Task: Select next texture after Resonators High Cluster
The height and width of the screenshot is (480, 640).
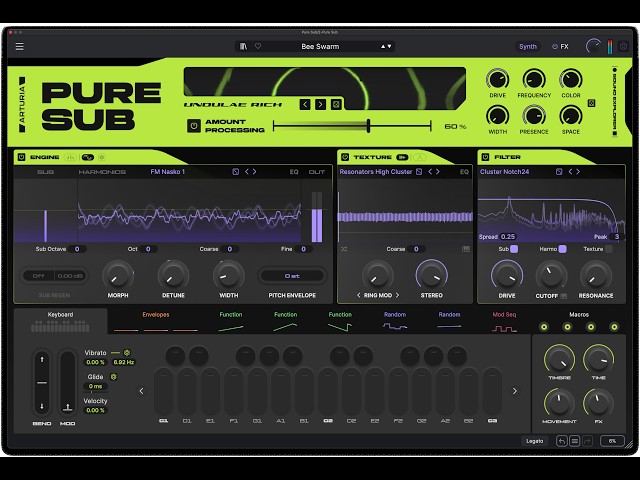Action: coord(438,171)
